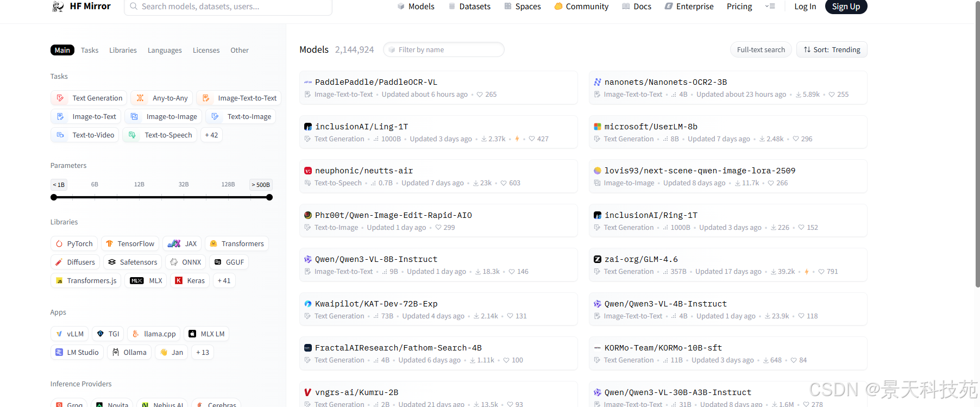Toggle the MLX LM app filter
The image size is (980, 407).
pos(206,334)
